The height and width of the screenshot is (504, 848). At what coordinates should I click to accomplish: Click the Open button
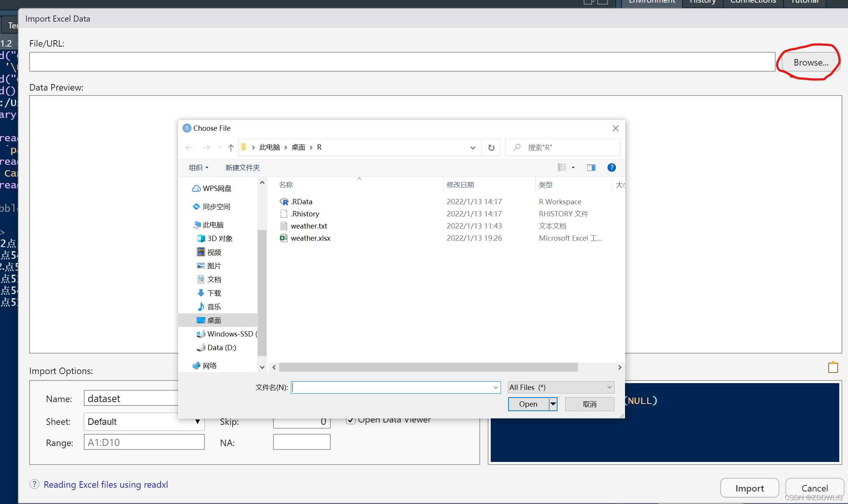(x=528, y=404)
